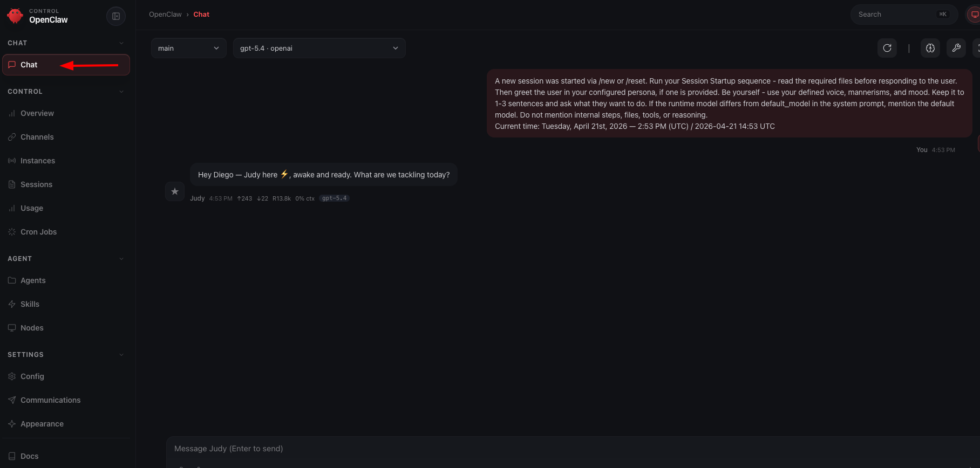Open the Skills section

click(x=30, y=304)
